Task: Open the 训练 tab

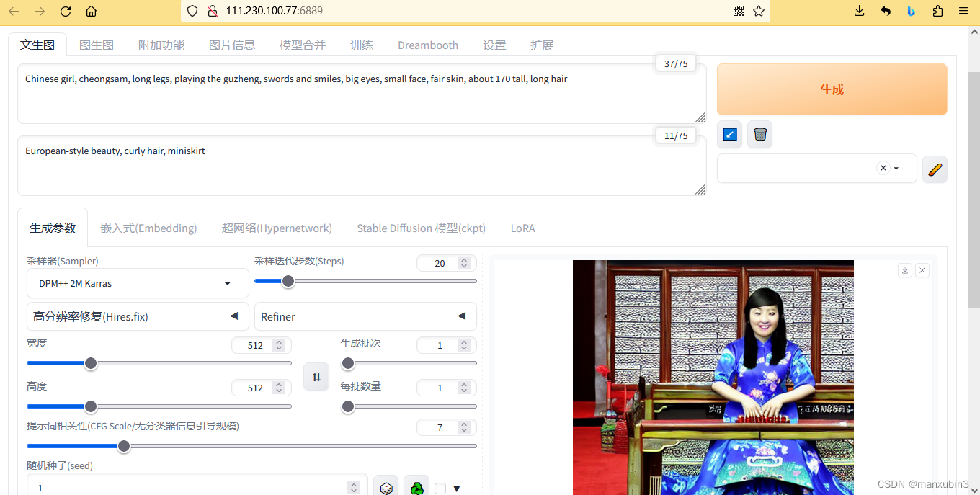Action: click(x=362, y=45)
